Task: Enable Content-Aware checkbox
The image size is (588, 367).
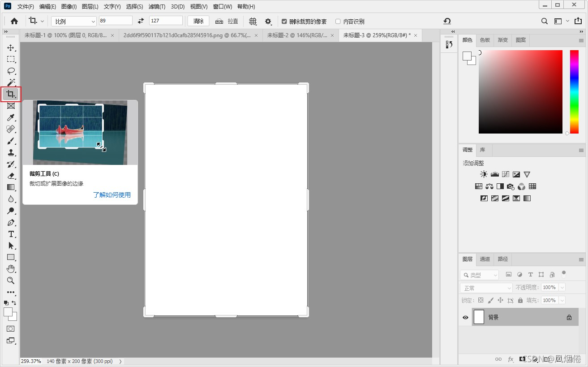Action: pyautogui.click(x=338, y=21)
